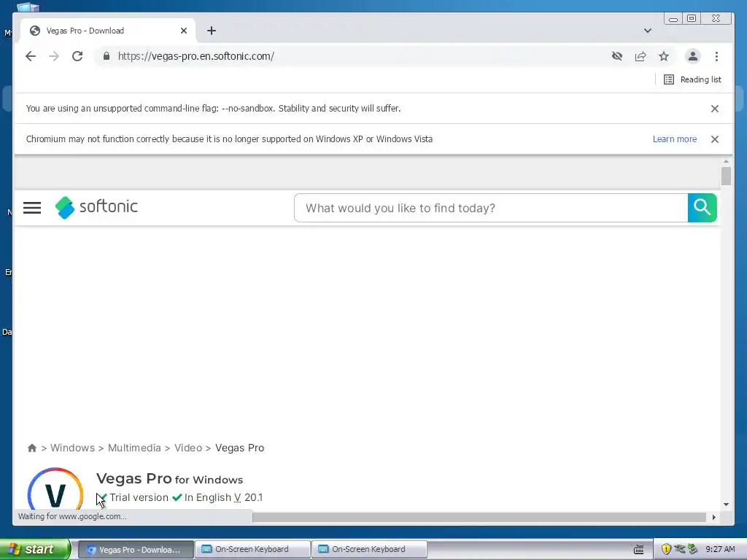Reload the Softonic page
The width and height of the screenshot is (747, 560).
[x=77, y=56]
